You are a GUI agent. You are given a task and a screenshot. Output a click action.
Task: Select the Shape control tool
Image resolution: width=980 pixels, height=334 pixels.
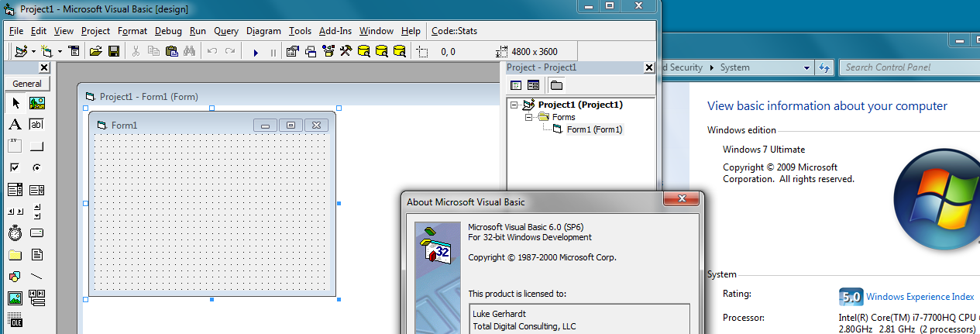[15, 276]
